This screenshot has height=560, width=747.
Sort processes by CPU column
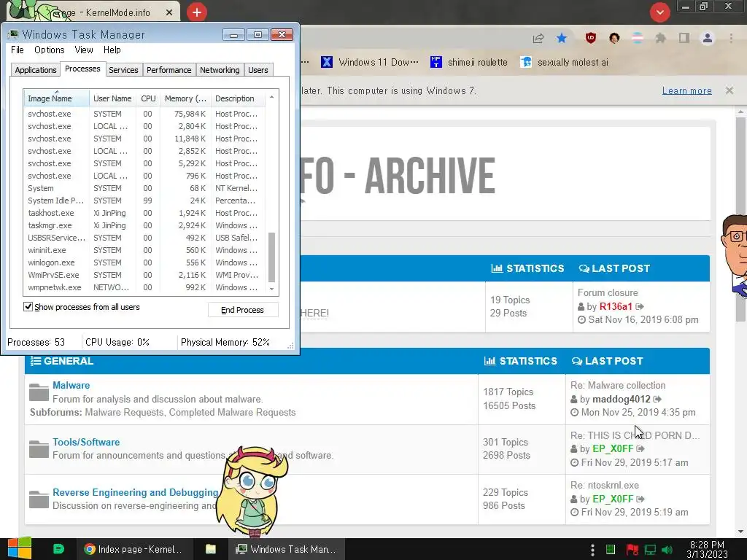(148, 98)
